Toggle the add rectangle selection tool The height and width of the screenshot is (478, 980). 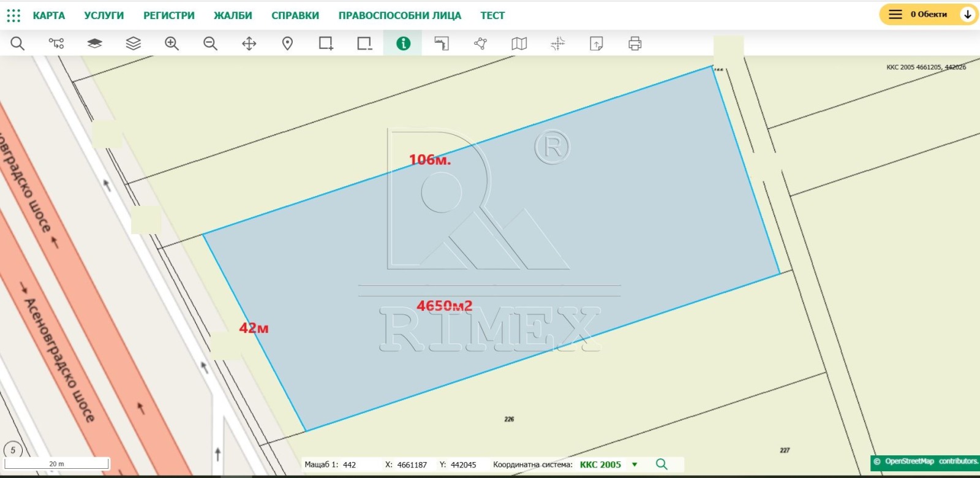point(326,44)
